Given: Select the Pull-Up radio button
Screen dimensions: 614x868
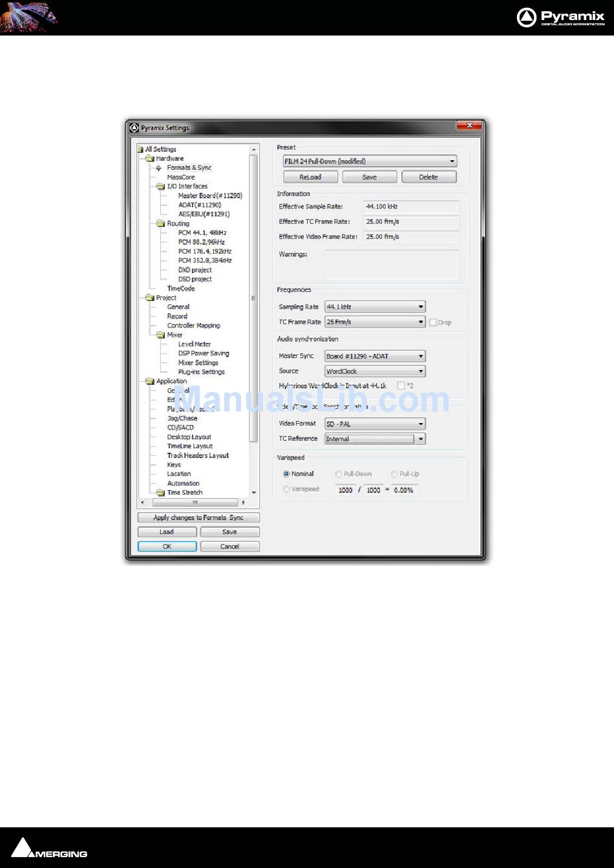Looking at the screenshot, I should click(394, 474).
